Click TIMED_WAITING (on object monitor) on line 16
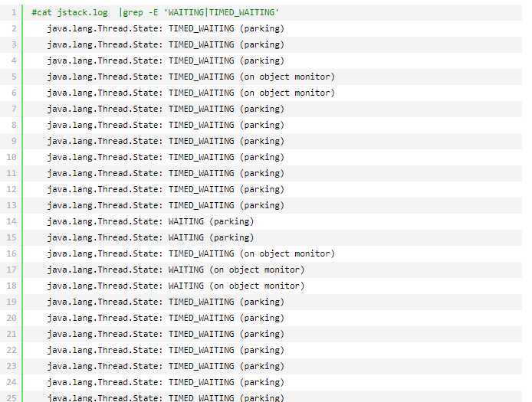This screenshot has height=402, width=532. tap(251, 253)
